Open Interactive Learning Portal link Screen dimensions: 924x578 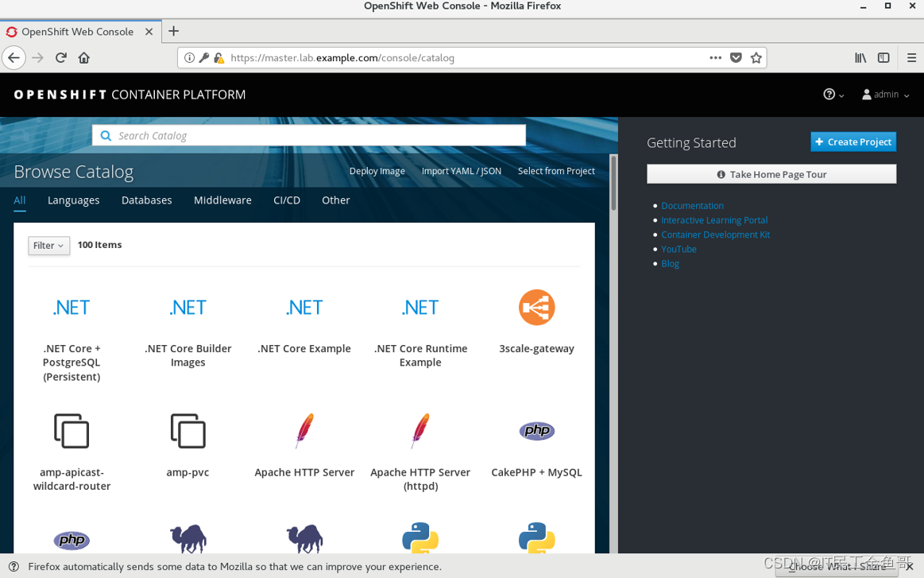coord(714,220)
